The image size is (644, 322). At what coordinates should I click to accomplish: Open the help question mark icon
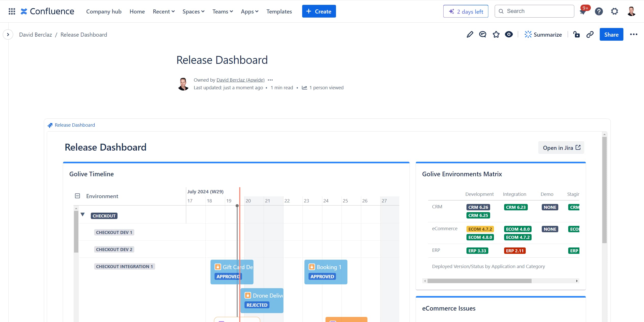coord(599,11)
